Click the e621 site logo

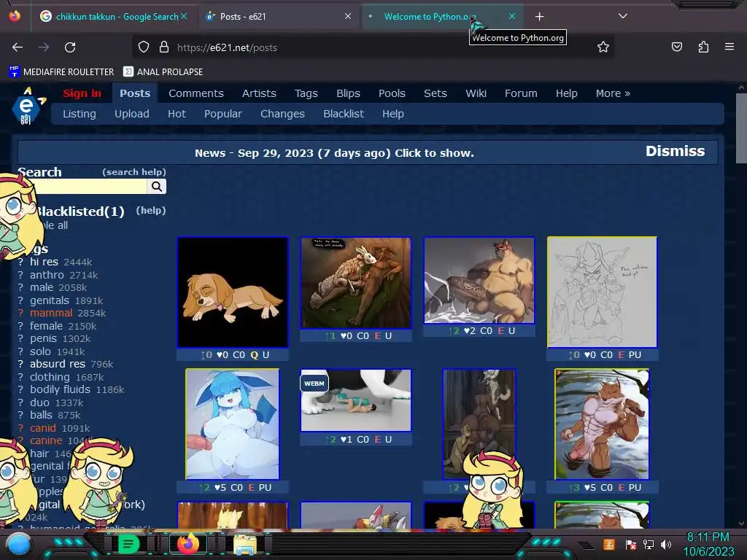point(28,106)
